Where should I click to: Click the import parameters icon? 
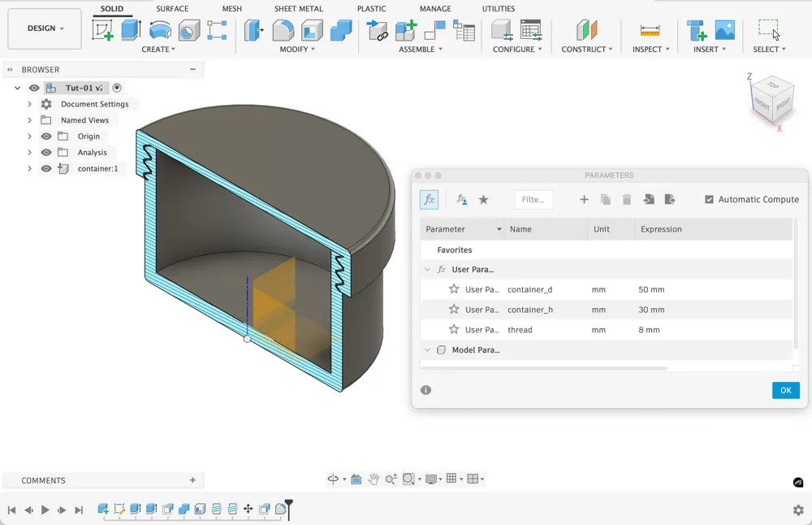click(648, 199)
